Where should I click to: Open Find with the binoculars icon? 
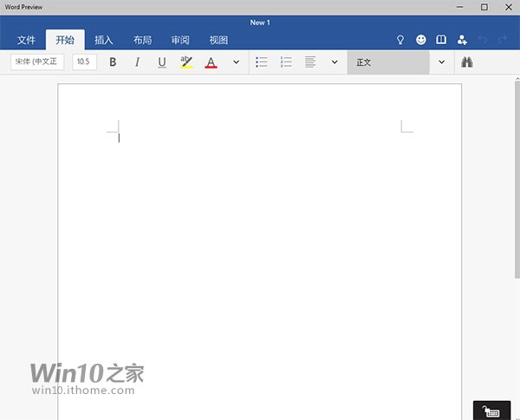467,62
